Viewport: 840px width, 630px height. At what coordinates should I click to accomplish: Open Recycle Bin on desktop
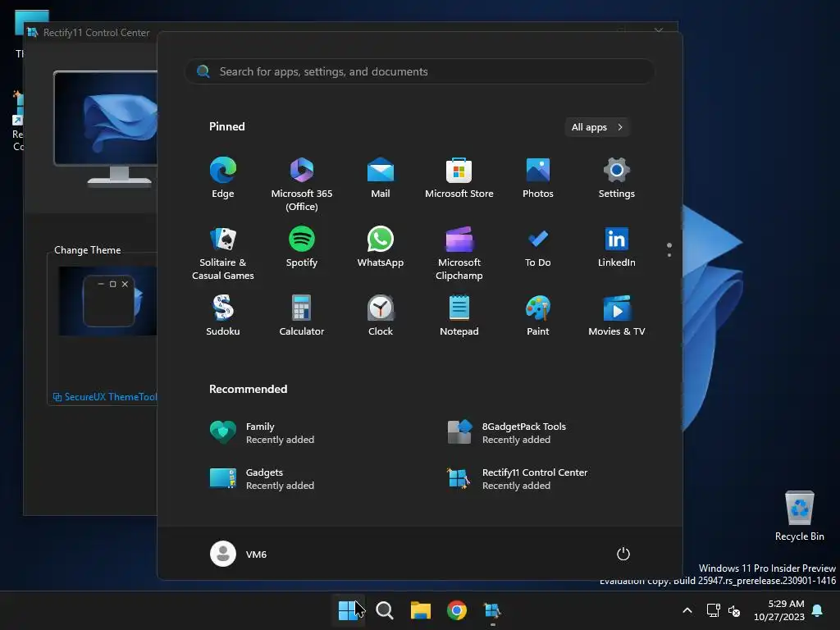pos(799,517)
